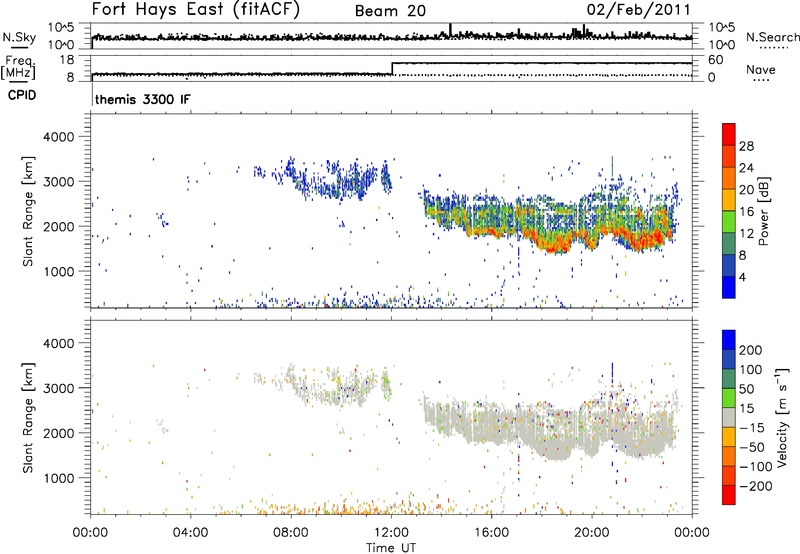Click the '60' Nave axis tick label
The width and height of the screenshot is (800, 554).
pyautogui.click(x=715, y=60)
